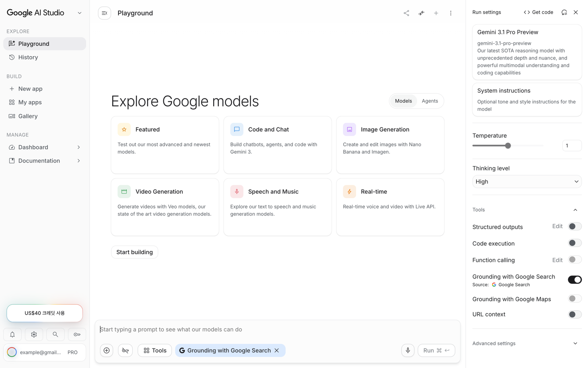Click the prompt text input field
This screenshot has height=368, width=588.
[x=277, y=329]
